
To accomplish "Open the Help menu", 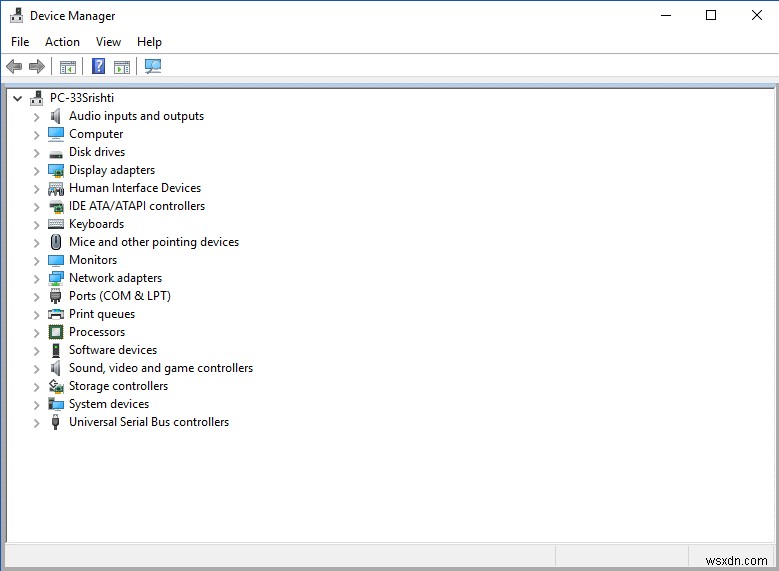I will pos(149,42).
